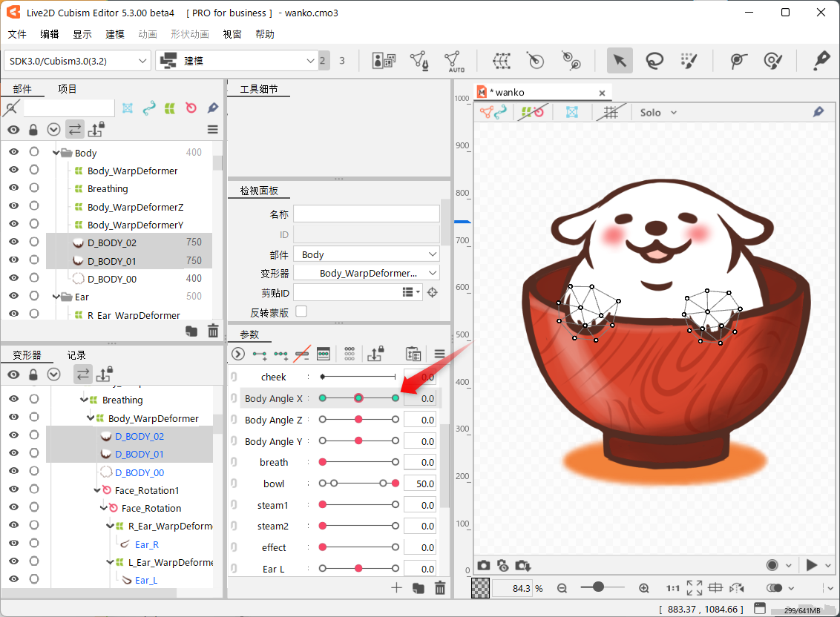
Task: Open the 建模 menu in menu bar
Action: [115, 34]
